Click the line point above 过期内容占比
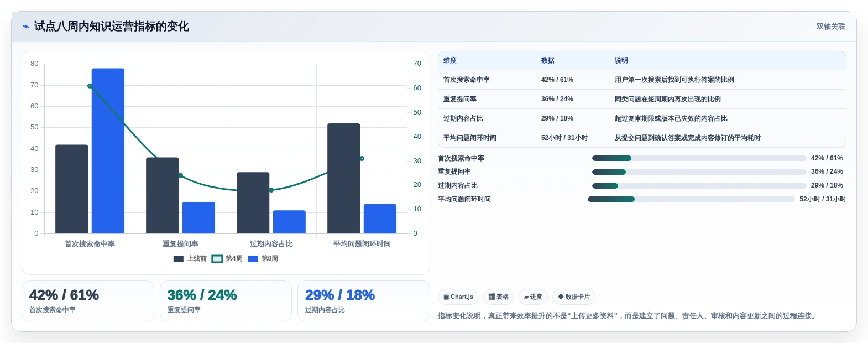The width and height of the screenshot is (868, 343). (271, 190)
